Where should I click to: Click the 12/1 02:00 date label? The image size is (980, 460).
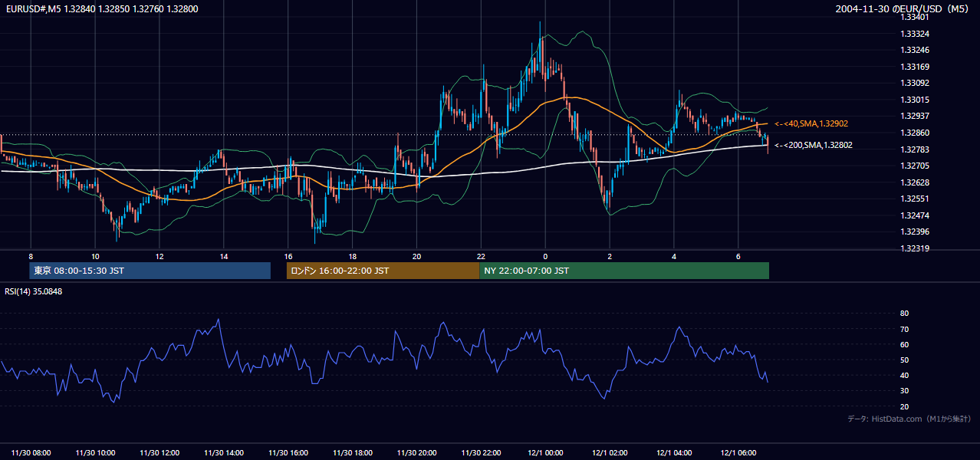[610, 453]
